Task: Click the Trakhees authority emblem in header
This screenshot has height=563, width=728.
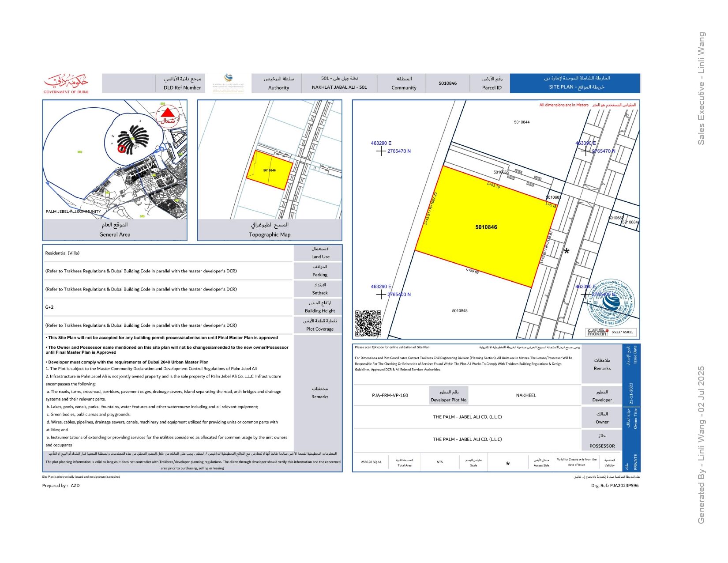Action: [x=228, y=83]
